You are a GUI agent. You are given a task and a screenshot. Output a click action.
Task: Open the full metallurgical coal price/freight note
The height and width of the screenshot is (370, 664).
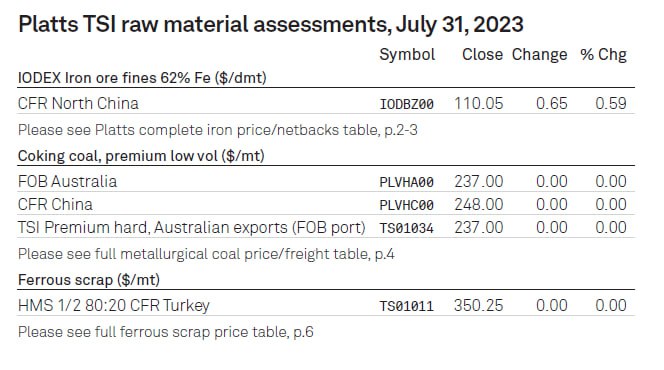point(206,254)
